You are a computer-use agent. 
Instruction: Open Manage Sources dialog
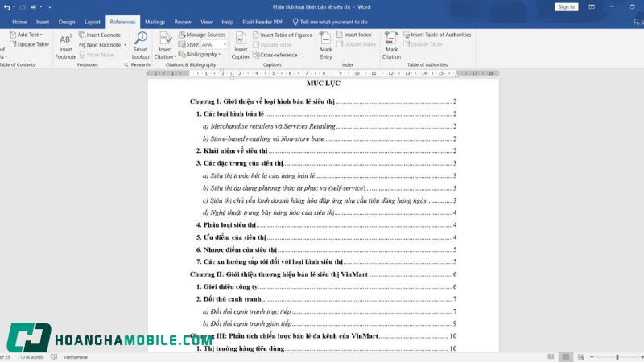tap(201, 35)
